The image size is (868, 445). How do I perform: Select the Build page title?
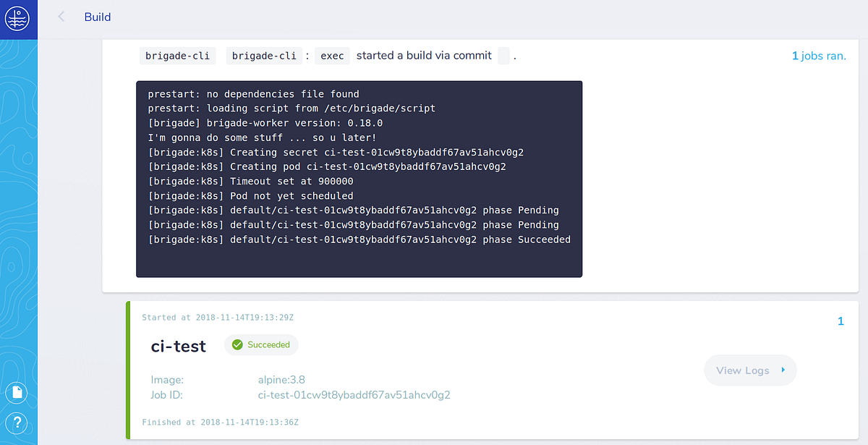[x=98, y=17]
